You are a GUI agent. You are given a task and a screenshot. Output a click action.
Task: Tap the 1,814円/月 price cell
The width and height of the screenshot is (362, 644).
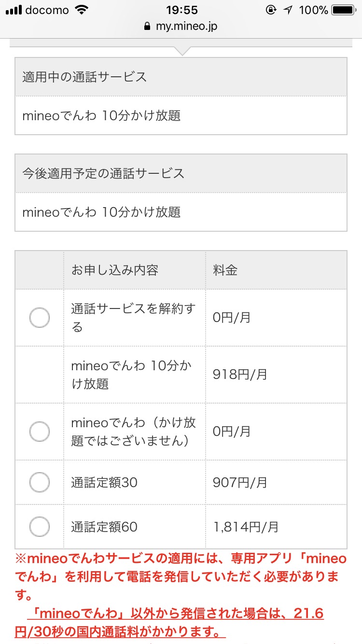(246, 527)
